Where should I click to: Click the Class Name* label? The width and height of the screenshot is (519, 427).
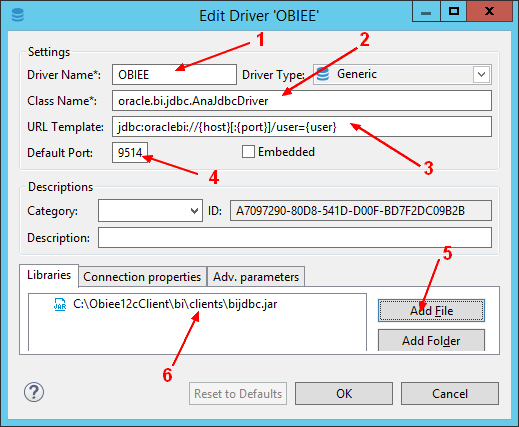62,101
